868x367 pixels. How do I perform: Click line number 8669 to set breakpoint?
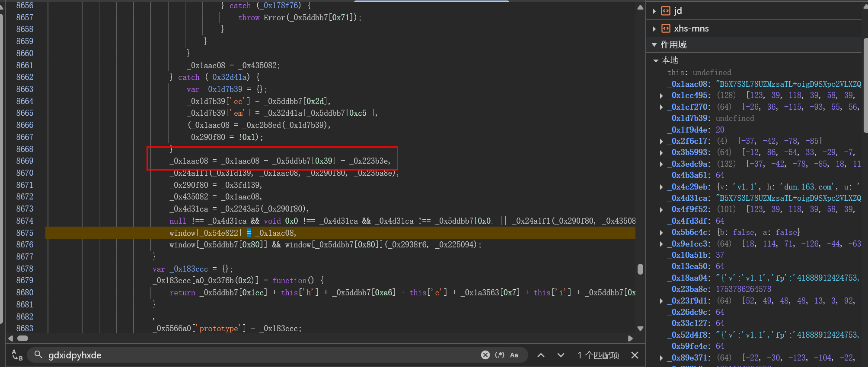[x=25, y=161]
